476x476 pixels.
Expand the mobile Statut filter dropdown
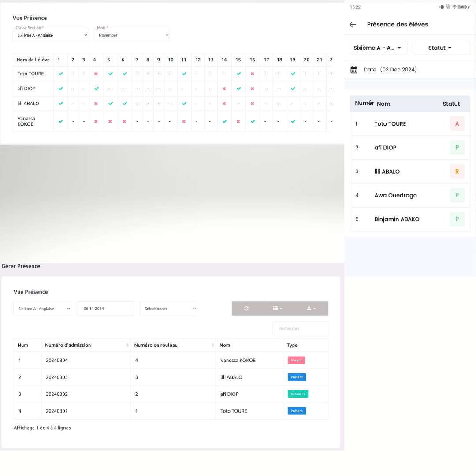[x=441, y=48]
